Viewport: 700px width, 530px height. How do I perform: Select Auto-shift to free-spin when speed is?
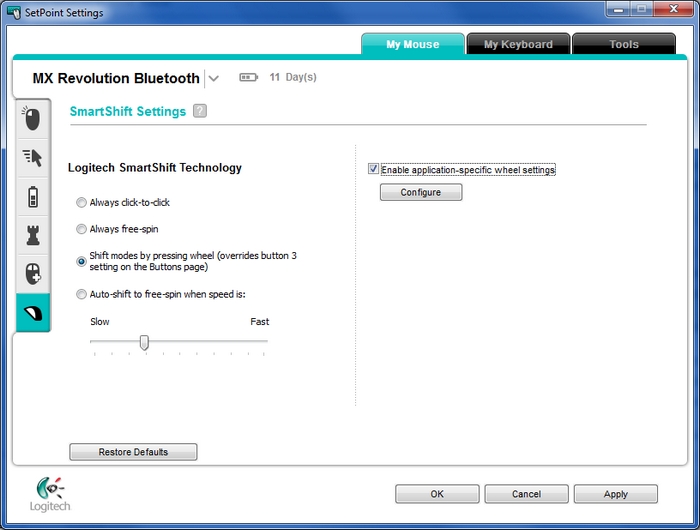click(82, 295)
